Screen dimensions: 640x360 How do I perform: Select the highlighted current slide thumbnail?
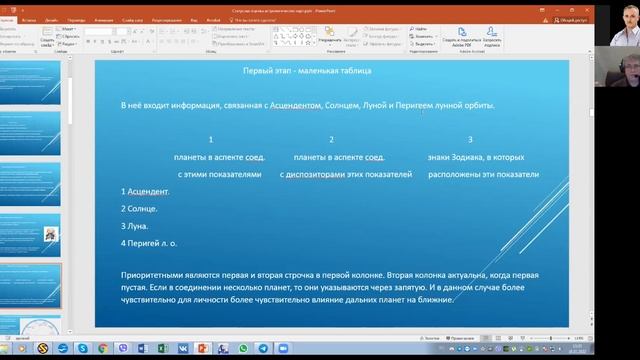31,286
